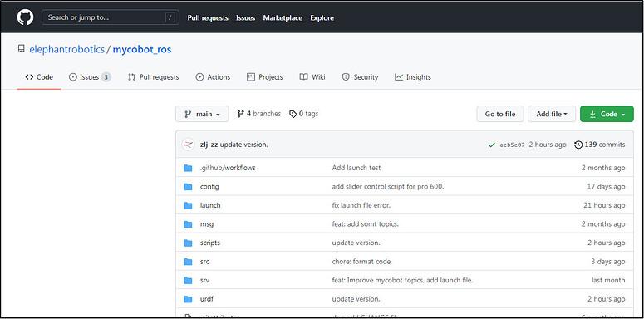644x319 pixels.
Task: Open the GitHub home logo
Action: [25, 17]
